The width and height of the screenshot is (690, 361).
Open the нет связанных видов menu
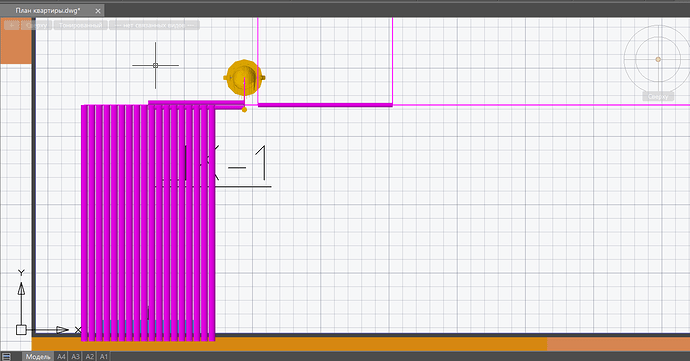click(154, 25)
